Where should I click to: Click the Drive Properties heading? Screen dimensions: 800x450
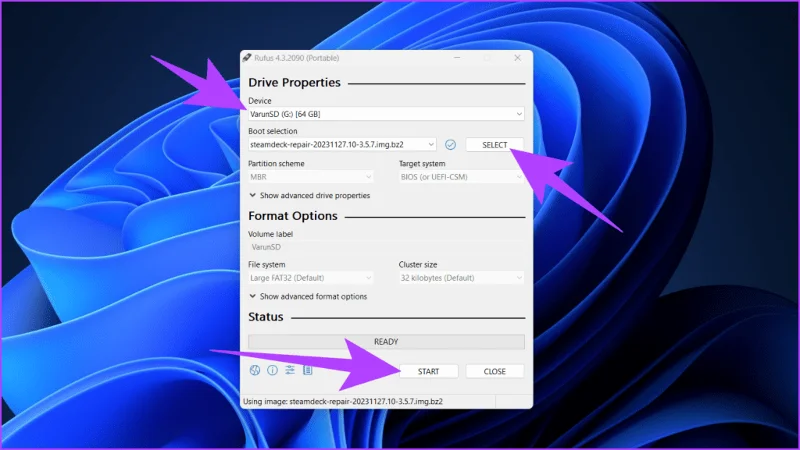pos(294,83)
